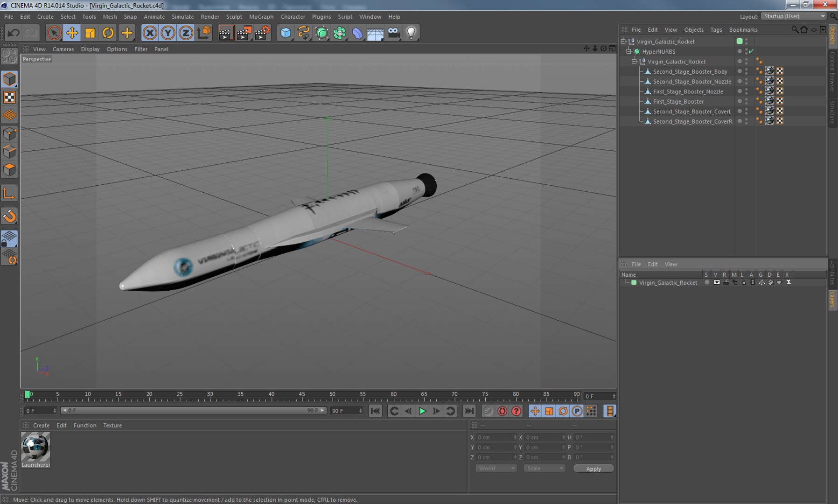Toggle X axis lock

click(x=150, y=33)
